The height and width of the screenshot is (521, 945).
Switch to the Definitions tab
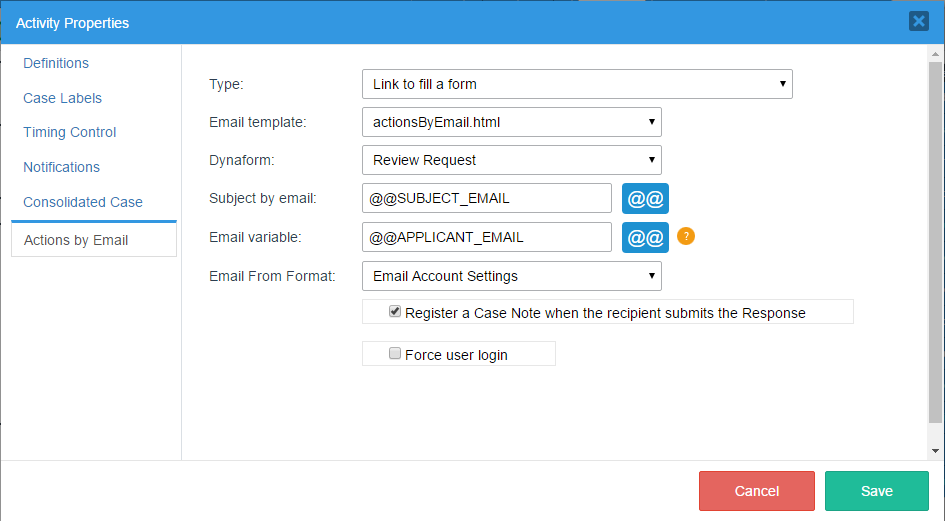click(56, 63)
